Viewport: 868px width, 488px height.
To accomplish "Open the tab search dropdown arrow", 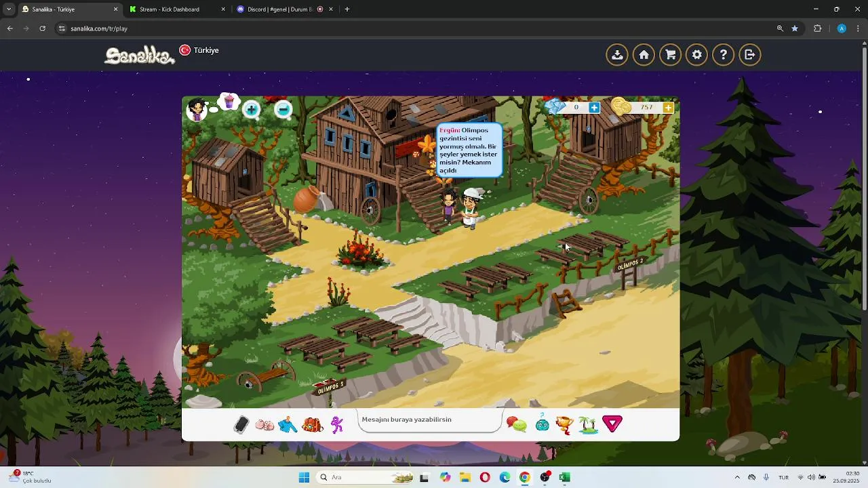I will [x=8, y=9].
